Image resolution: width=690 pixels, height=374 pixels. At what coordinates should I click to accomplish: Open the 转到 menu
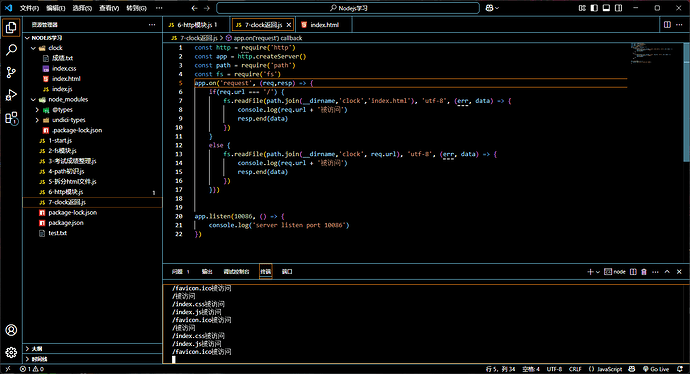[136, 8]
